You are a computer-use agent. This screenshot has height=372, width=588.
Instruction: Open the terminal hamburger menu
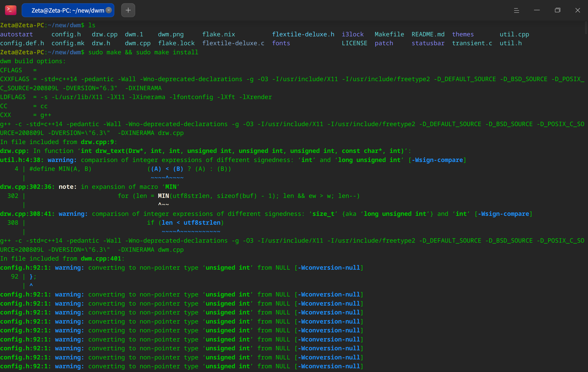click(516, 10)
